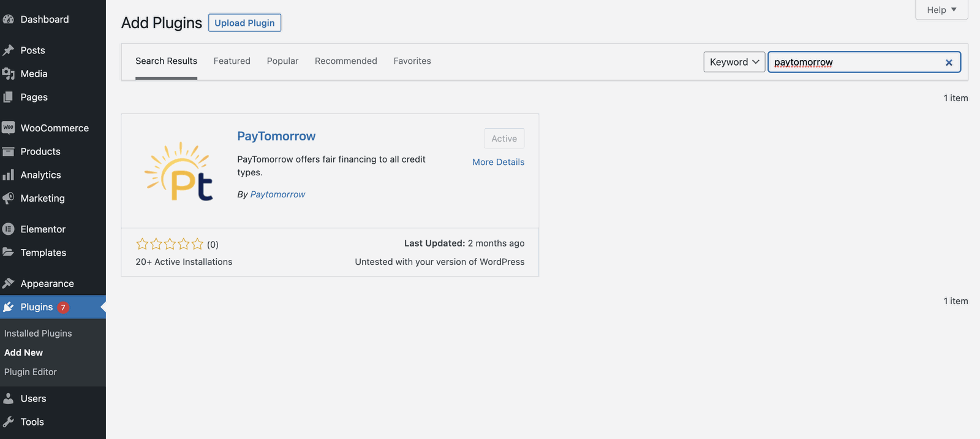This screenshot has width=980, height=439.
Task: Open the Keyword search type dropdown
Action: click(734, 62)
